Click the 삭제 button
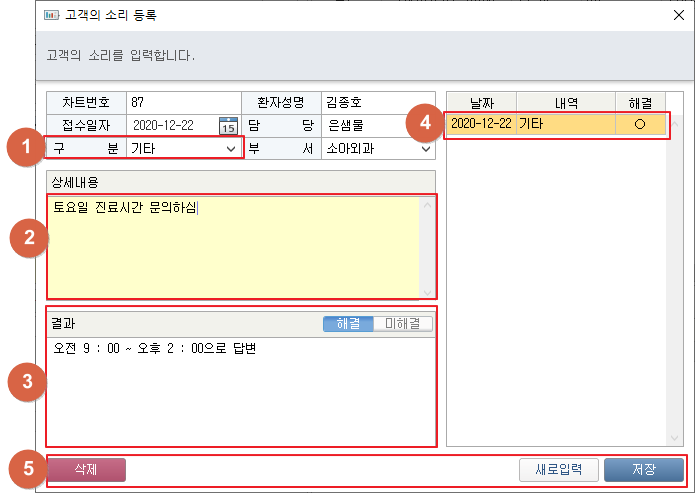Screen dimensions: 695x493 [85, 470]
